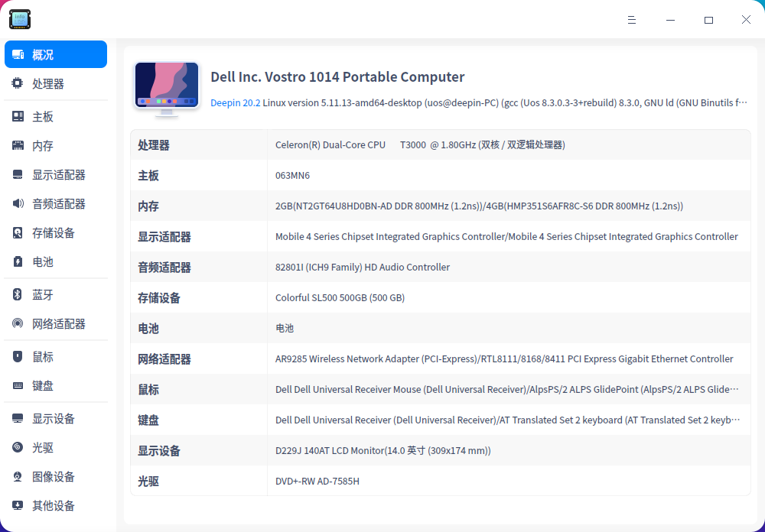Click the 063MN6 motherboard value
This screenshot has width=765, height=532.
(x=292, y=176)
